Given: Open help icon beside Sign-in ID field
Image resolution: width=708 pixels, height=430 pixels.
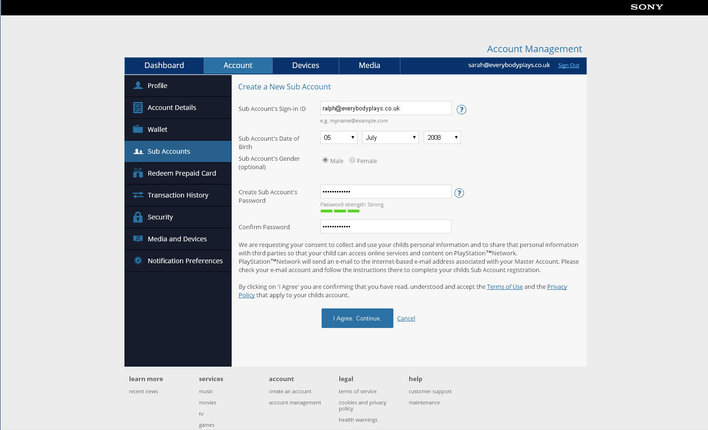Looking at the screenshot, I should pos(461,109).
